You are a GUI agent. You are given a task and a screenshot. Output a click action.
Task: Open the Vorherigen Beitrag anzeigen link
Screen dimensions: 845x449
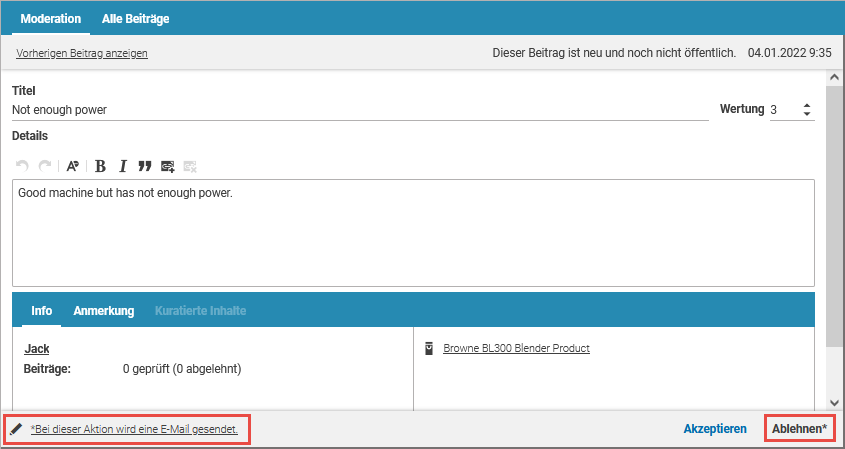pos(82,53)
